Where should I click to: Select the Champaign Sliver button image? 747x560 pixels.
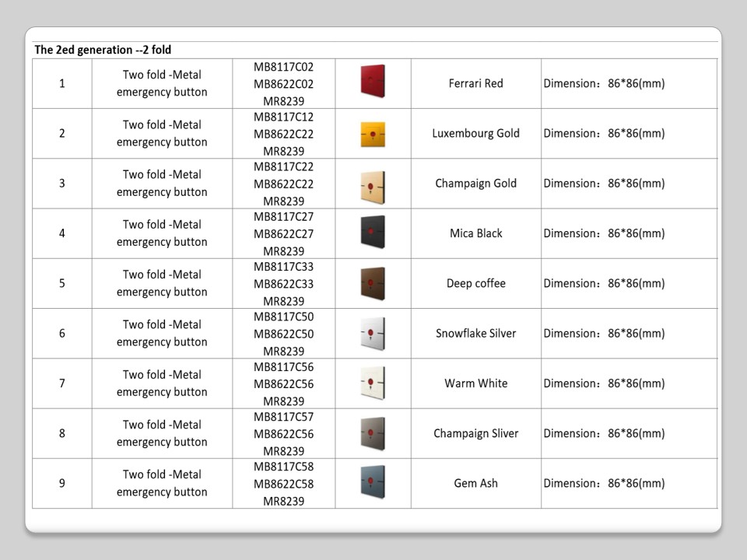click(373, 432)
